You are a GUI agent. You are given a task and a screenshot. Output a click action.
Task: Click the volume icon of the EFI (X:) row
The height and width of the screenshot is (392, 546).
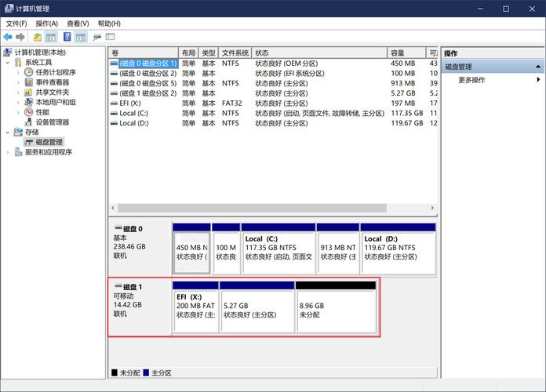(114, 103)
